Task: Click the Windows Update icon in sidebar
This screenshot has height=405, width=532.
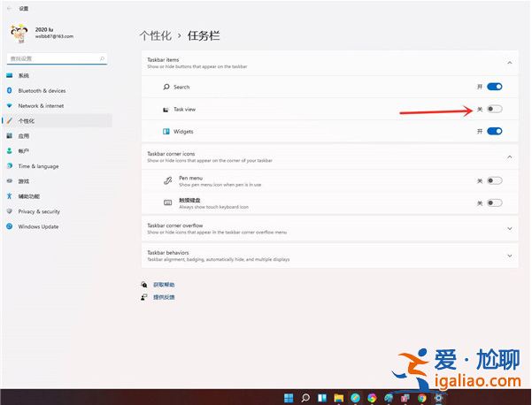Action: click(10, 226)
